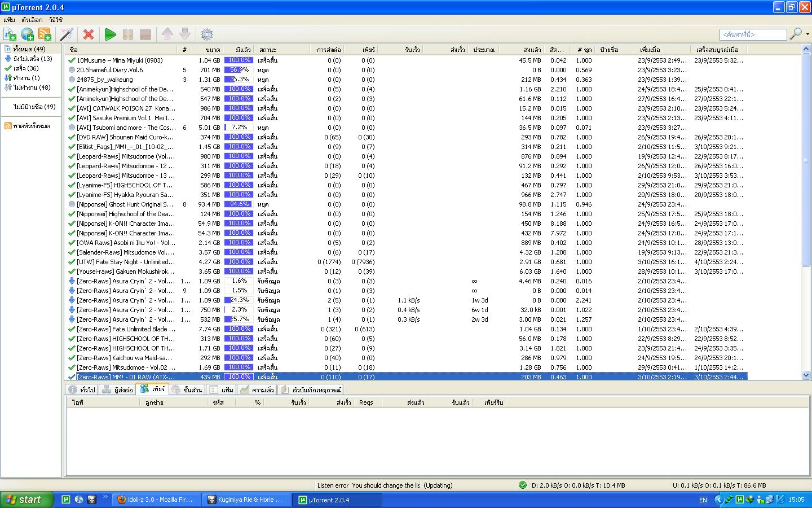Click inside the toolbar search field

753,34
